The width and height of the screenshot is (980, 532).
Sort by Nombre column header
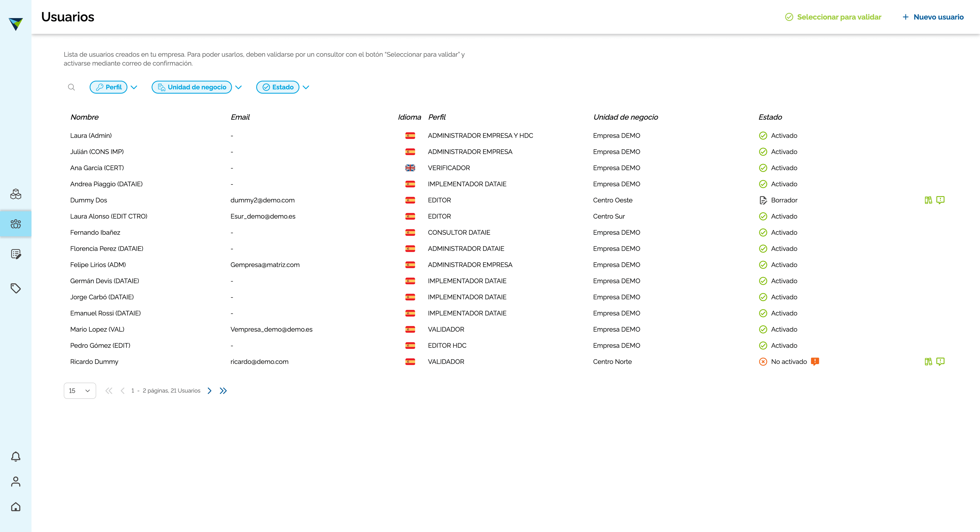(x=84, y=117)
